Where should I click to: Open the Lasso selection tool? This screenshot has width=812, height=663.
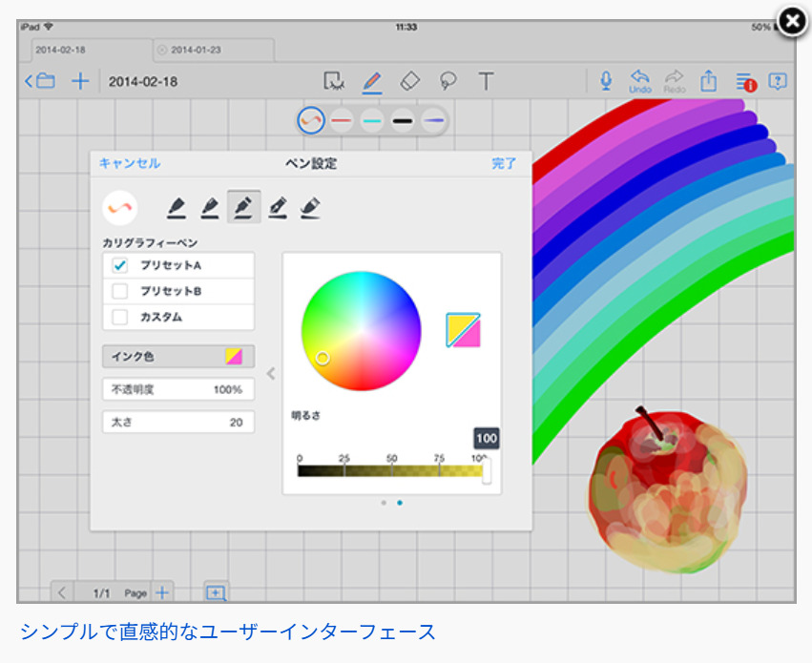[x=448, y=81]
